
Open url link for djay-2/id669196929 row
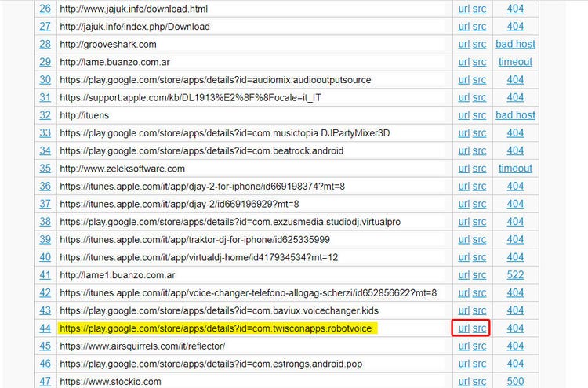tap(463, 204)
